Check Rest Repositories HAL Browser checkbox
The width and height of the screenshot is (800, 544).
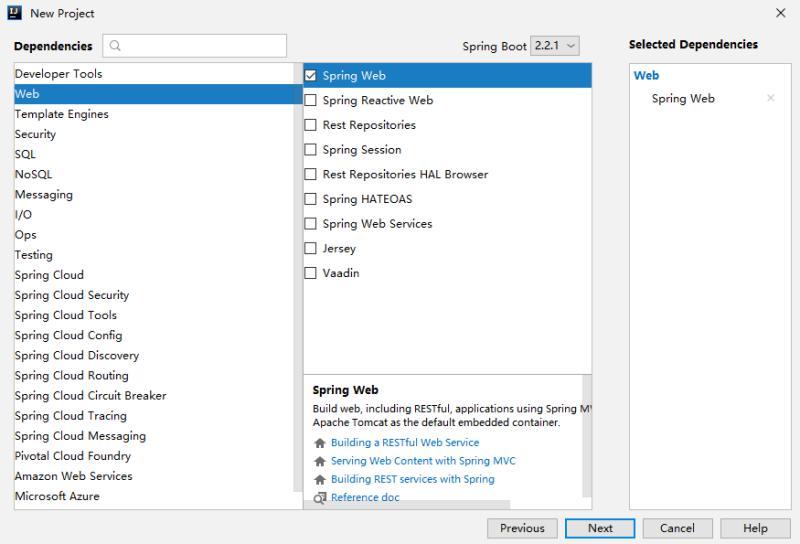point(310,174)
